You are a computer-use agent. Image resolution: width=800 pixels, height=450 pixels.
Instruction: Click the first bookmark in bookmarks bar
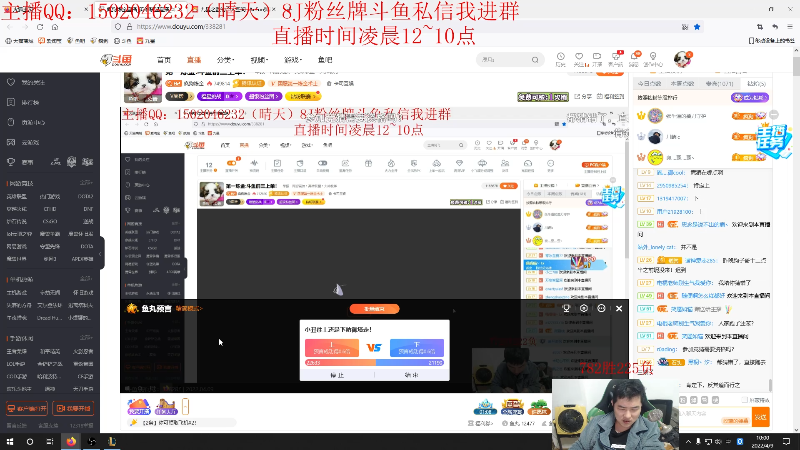pos(19,41)
